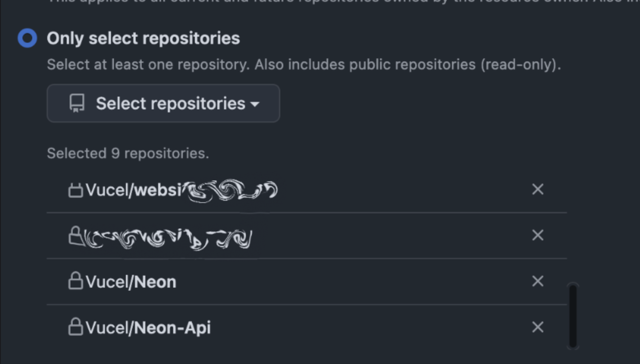Click the scribbled-out repository name in second row
Viewport: 640px width, 364px height.
click(167, 239)
